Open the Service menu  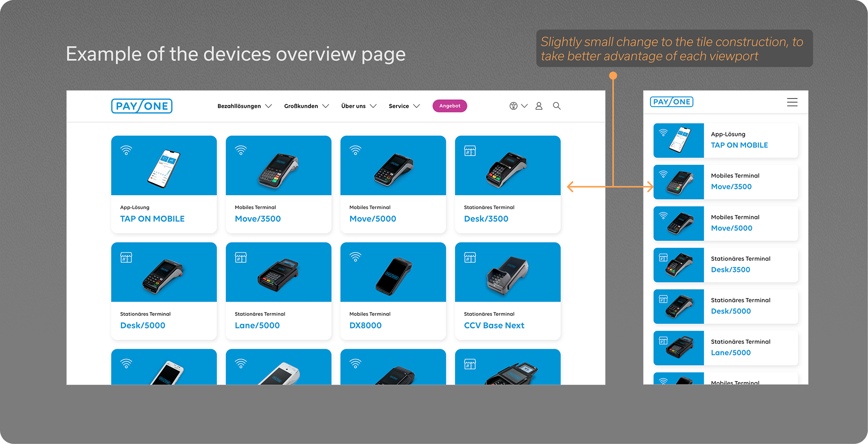coord(399,106)
